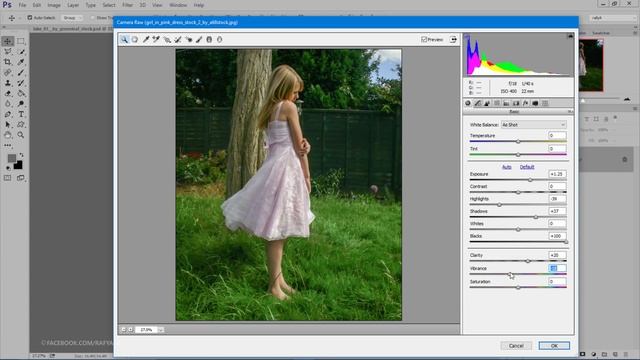
Task: Open the File menu
Action: tap(22, 5)
